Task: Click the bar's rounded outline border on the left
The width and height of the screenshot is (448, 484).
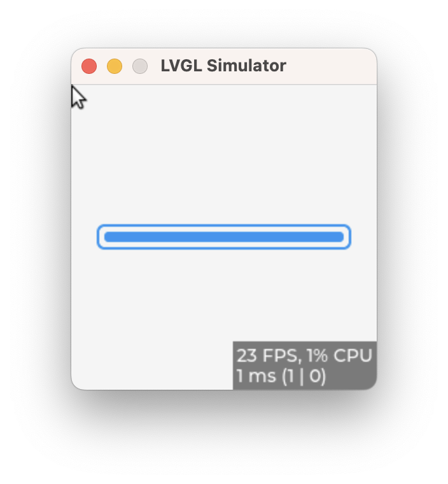Action: [x=99, y=237]
